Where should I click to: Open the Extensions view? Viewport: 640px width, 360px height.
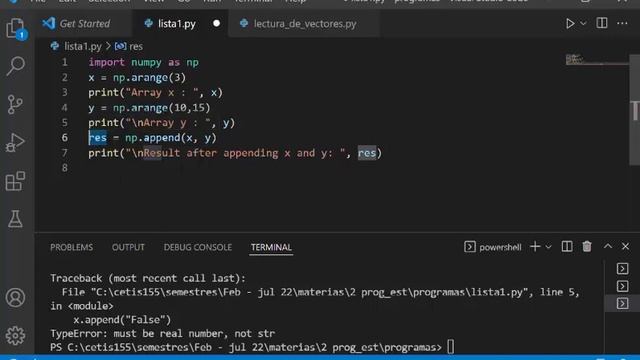[16, 181]
